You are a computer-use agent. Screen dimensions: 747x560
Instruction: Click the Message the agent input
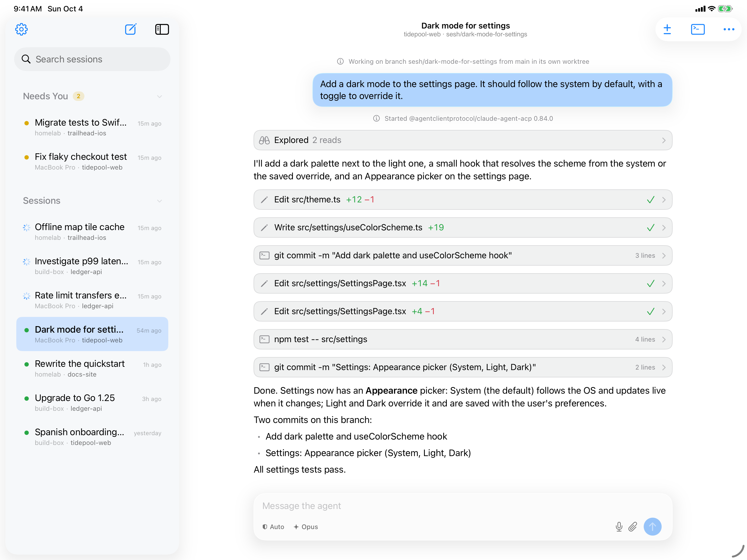click(x=463, y=506)
